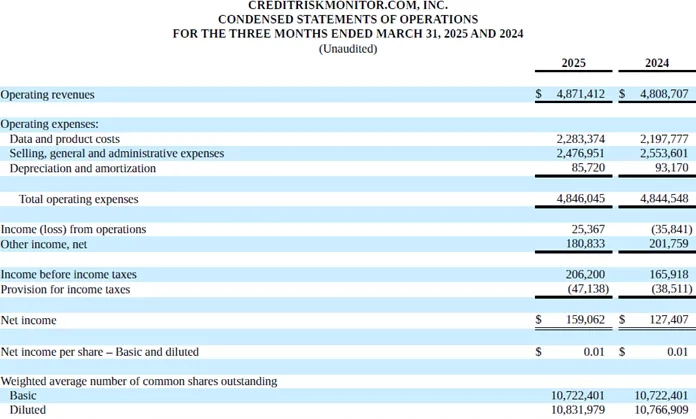The image size is (696, 419).
Task: Click 'FOR THE THREE MONTHS ENDED' heading line
Action: tap(348, 34)
